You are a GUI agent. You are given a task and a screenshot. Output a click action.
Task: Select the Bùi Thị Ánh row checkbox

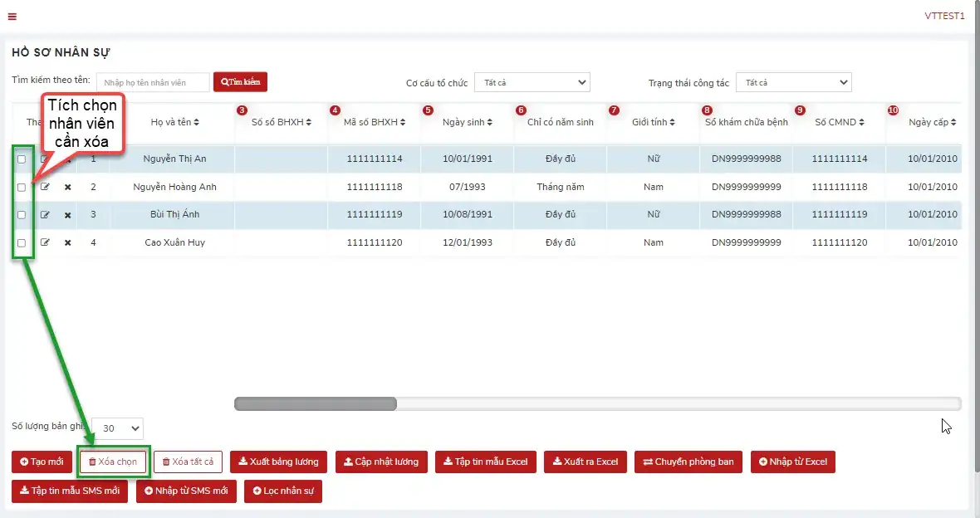(x=22, y=215)
